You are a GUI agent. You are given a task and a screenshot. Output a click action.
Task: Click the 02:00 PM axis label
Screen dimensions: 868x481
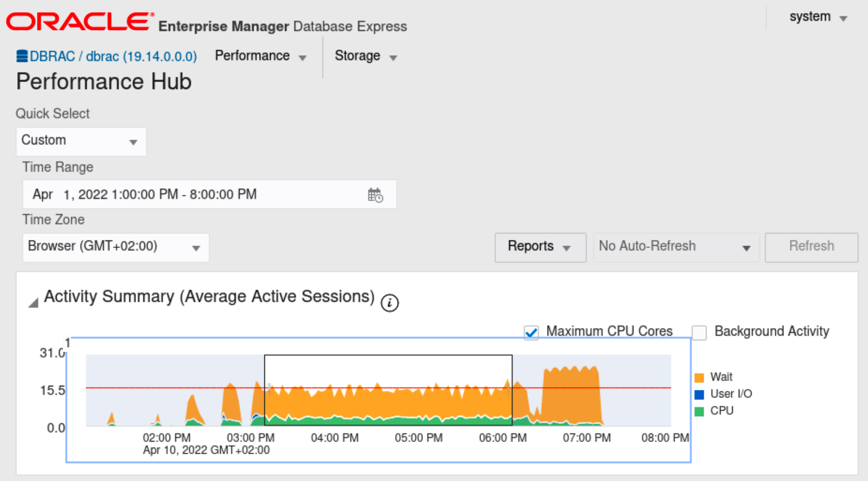(x=167, y=438)
